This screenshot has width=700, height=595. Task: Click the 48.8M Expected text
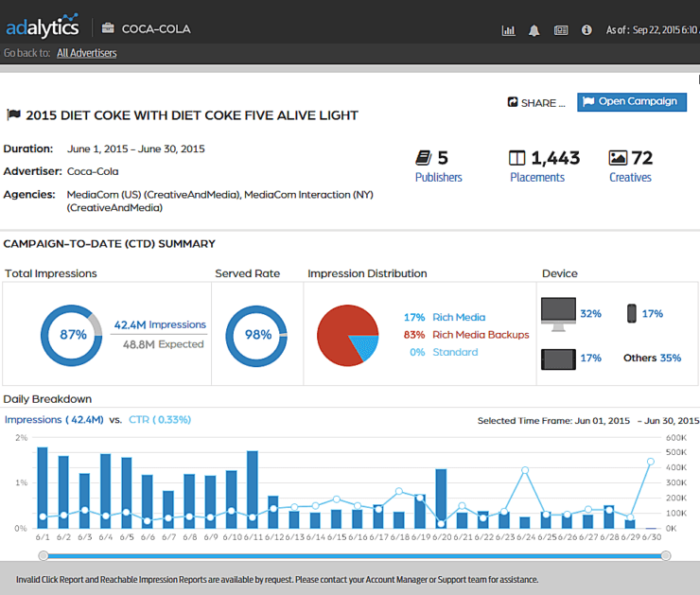click(x=163, y=344)
